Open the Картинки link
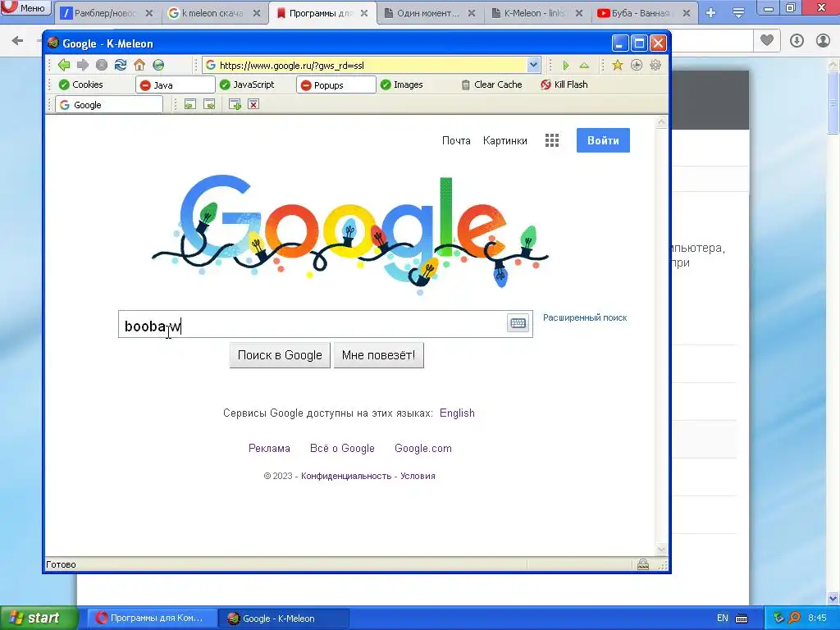This screenshot has height=630, width=840. click(x=505, y=140)
